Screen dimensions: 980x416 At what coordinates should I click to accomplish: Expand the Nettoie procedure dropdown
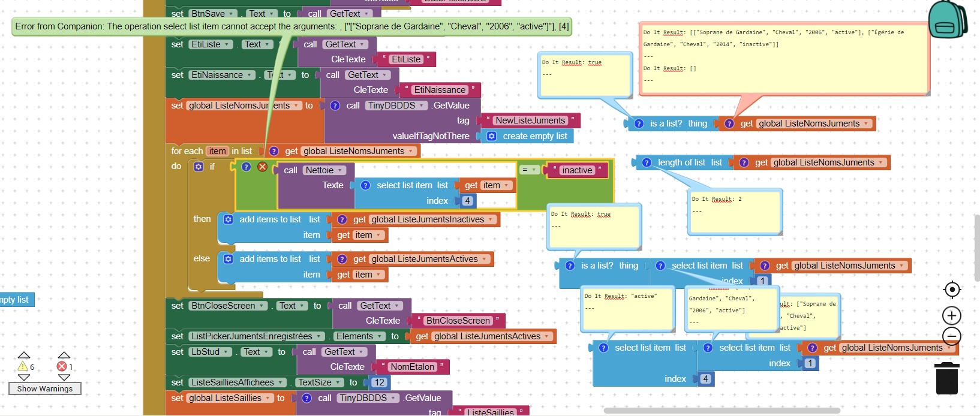point(324,170)
